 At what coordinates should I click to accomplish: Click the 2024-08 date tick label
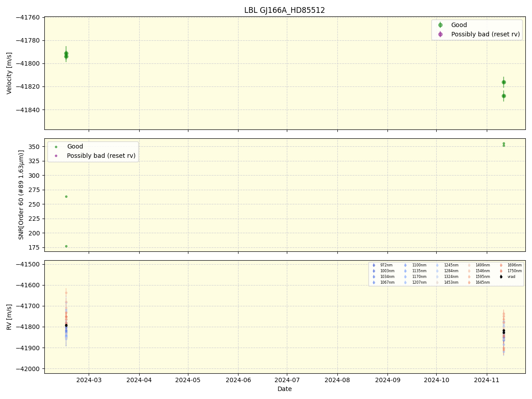[x=337, y=380]
